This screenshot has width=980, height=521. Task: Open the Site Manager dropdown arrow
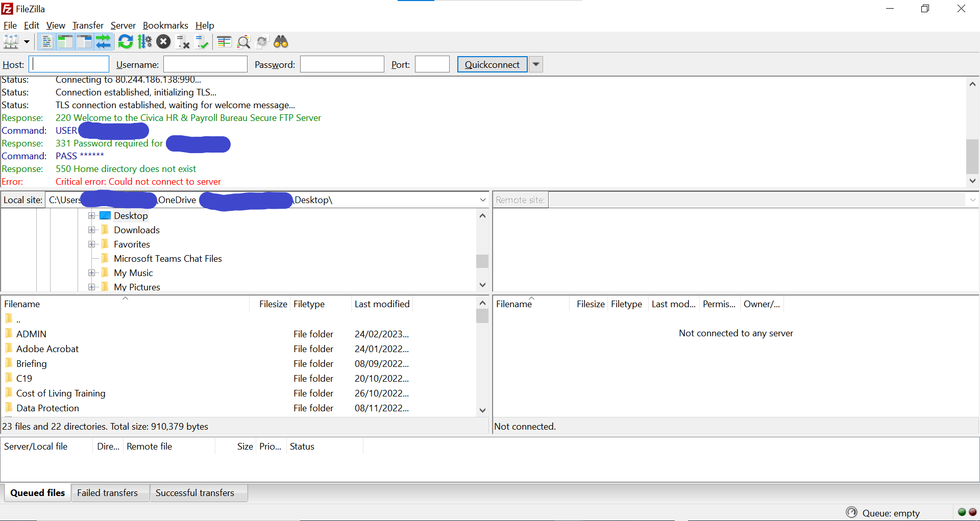(27, 42)
